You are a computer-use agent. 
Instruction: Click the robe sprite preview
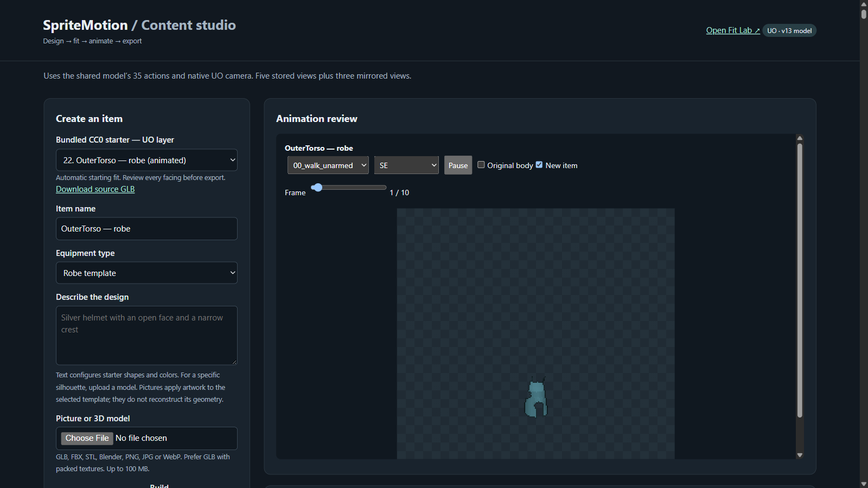point(536,398)
